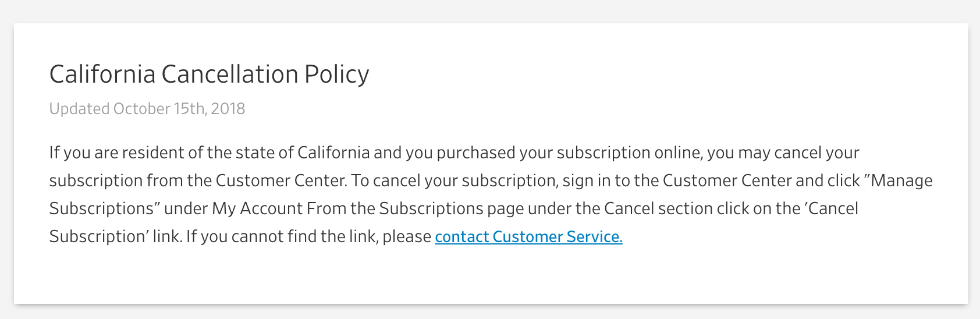Click the word contact in the link

pos(462,237)
